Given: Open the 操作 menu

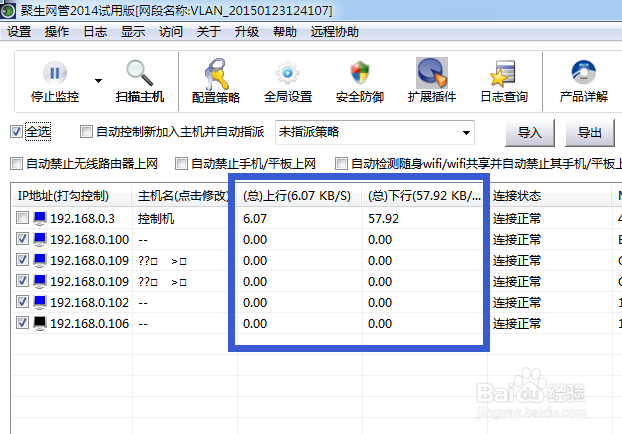Looking at the screenshot, I should click(57, 31).
